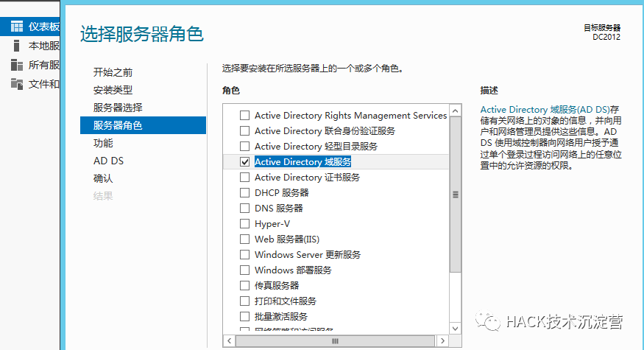The width and height of the screenshot is (644, 350).
Task: Open the 功能 wizard step
Action: click(x=103, y=143)
